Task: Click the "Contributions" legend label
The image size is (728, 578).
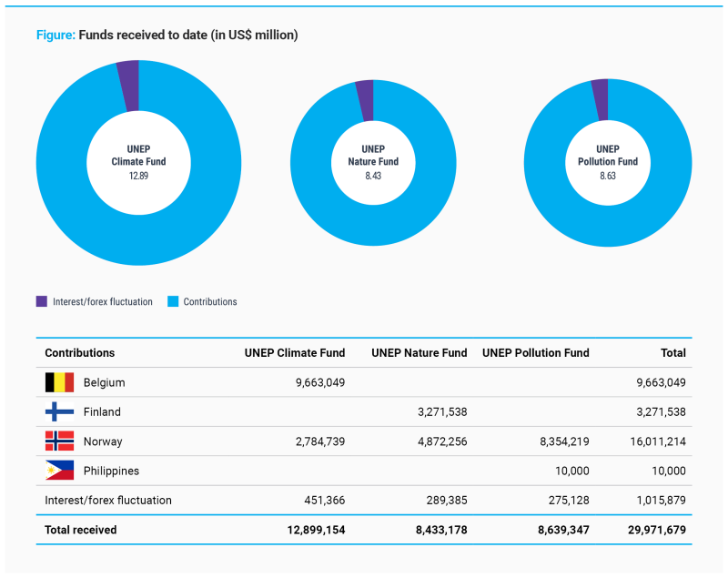Action: point(210,302)
